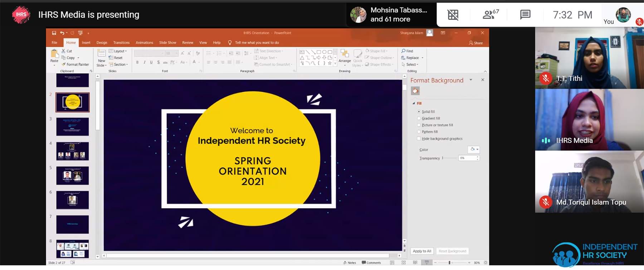Open the Layout dropdown
The width and height of the screenshot is (644, 270).
click(118, 51)
